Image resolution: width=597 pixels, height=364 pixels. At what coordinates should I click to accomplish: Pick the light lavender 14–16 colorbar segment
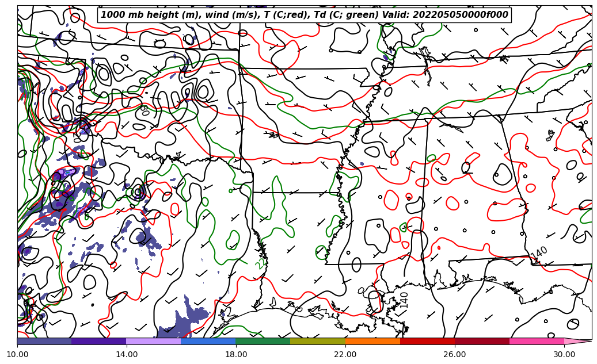coord(154,341)
